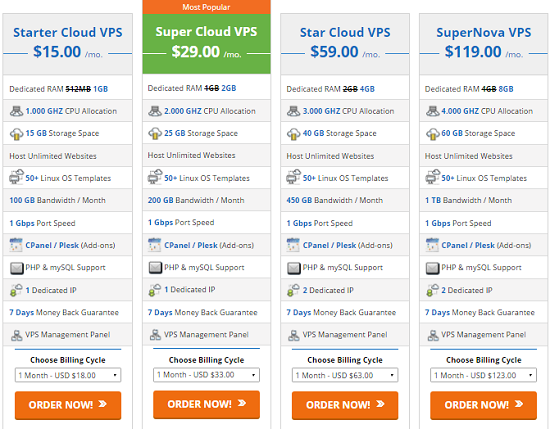
Task: Click the storage cloud icon beside 15 GB
Action: tap(16, 134)
